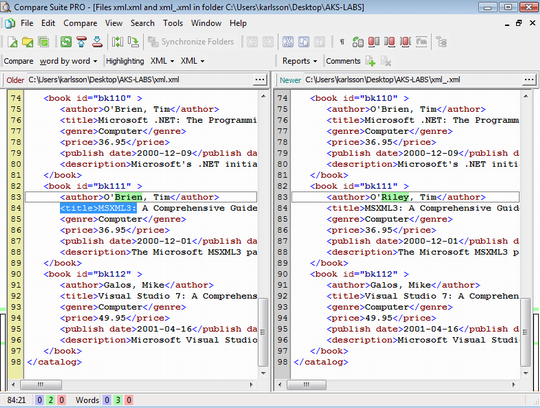
Task: Click the right pane horizontal scrollbar thumb
Action: 307,384
